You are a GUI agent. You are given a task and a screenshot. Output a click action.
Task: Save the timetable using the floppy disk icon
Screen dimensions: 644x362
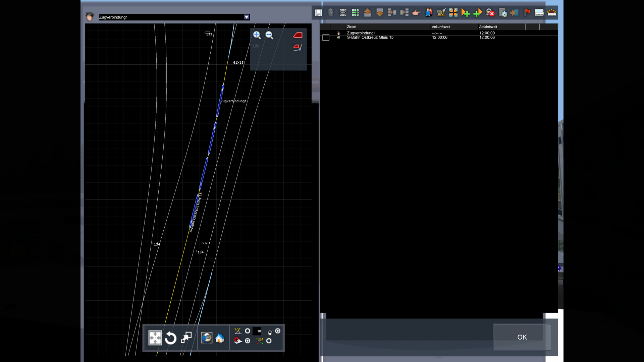[318, 13]
